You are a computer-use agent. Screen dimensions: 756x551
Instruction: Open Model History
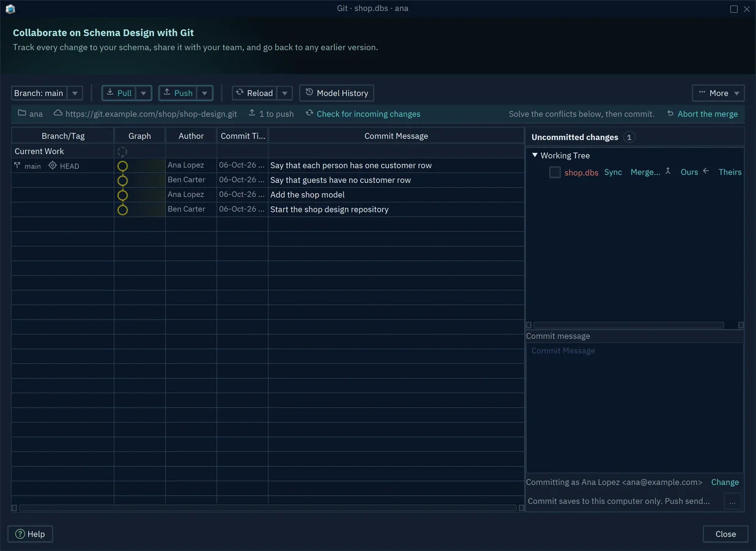[x=336, y=93]
